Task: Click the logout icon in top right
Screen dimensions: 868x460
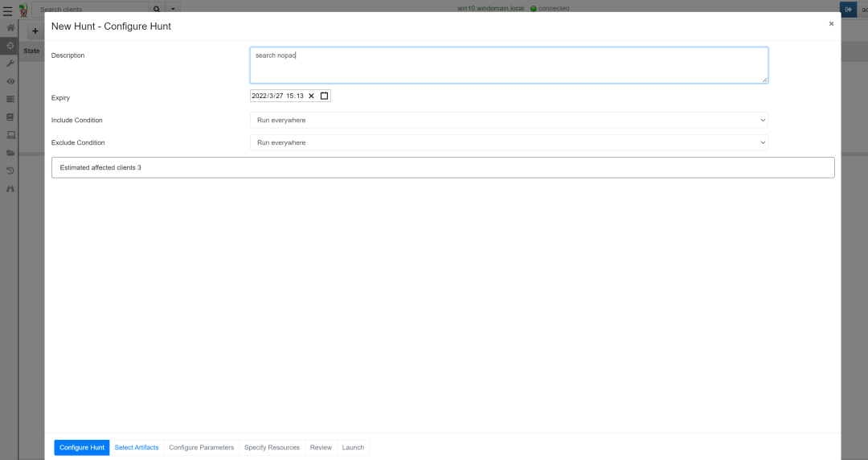Action: point(848,9)
